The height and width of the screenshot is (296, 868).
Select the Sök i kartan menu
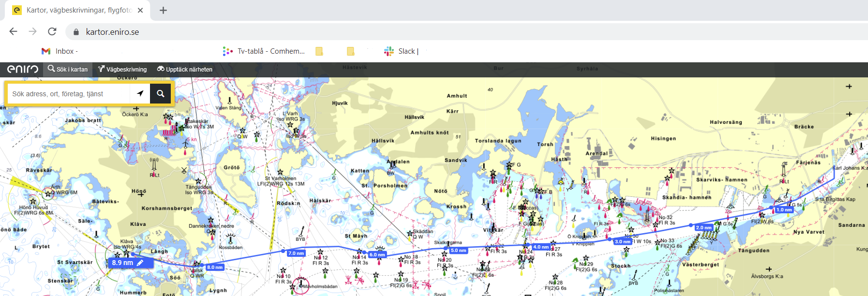click(x=68, y=69)
